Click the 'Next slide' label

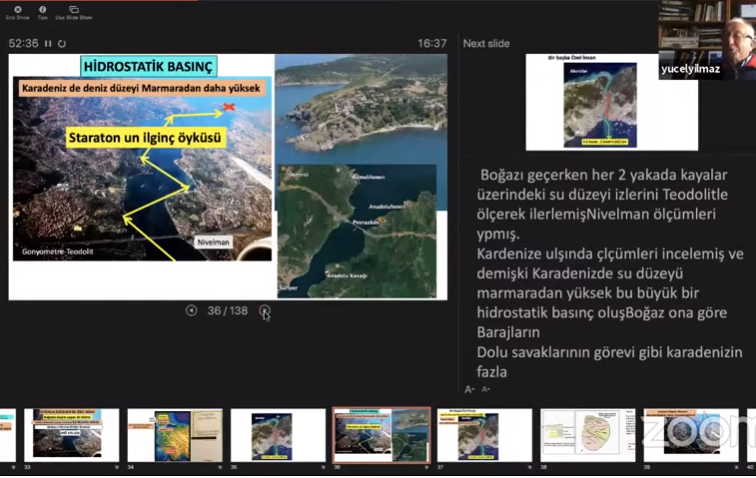(486, 43)
